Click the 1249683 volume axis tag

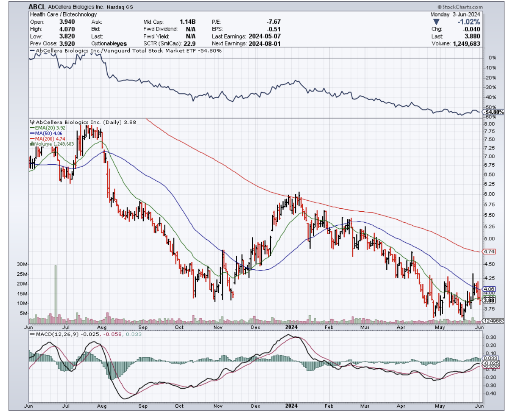coord(494,321)
